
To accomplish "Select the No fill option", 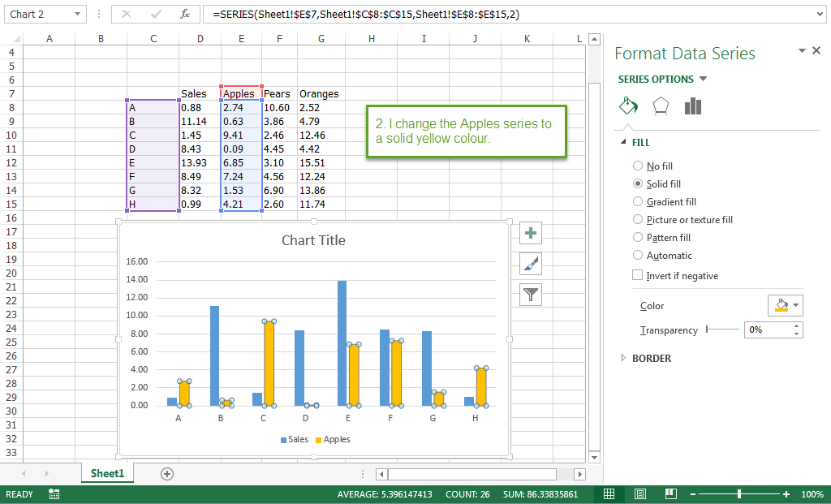I will click(652, 166).
